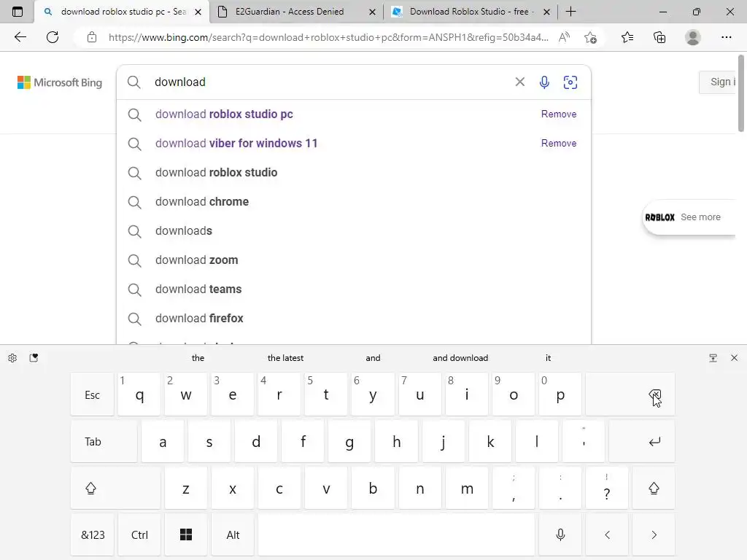Add this page to favorites
The image size is (747, 560).
coord(590,38)
